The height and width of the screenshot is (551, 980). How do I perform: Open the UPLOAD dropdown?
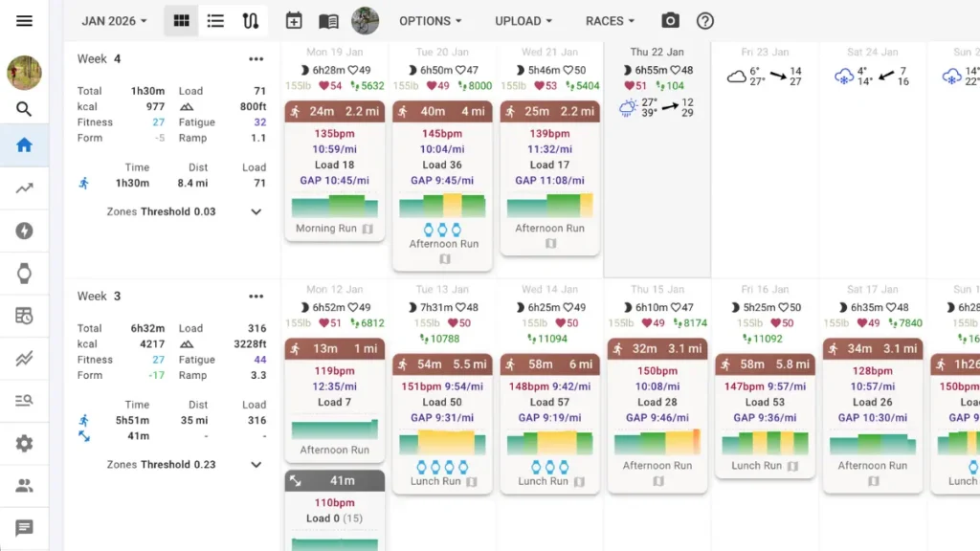coord(523,20)
